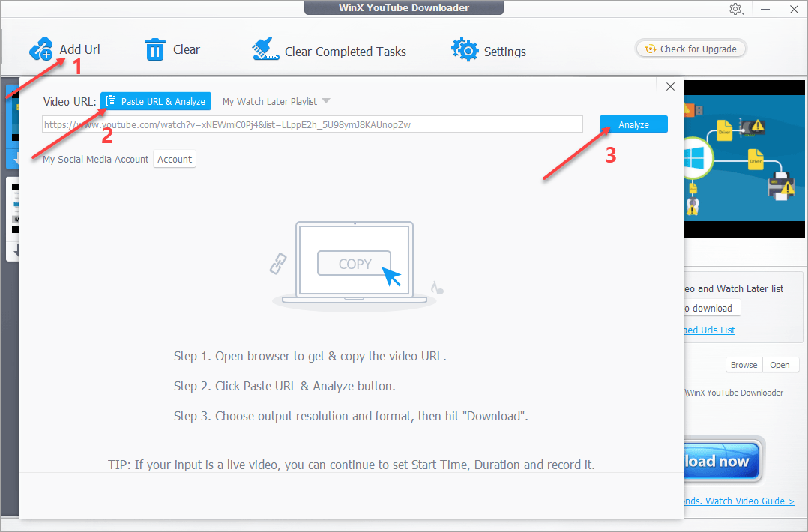Click the 'WinX YouTube Downloader' output path text
This screenshot has width=808, height=532.
(735, 393)
